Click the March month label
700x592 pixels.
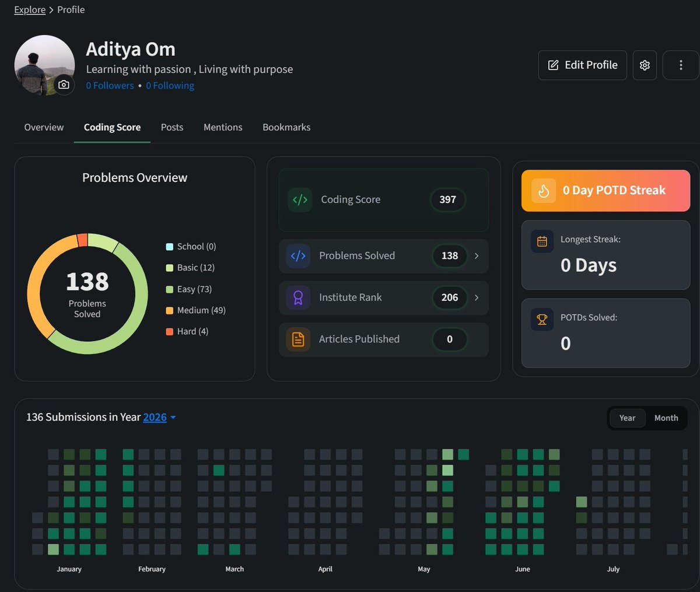(235, 569)
